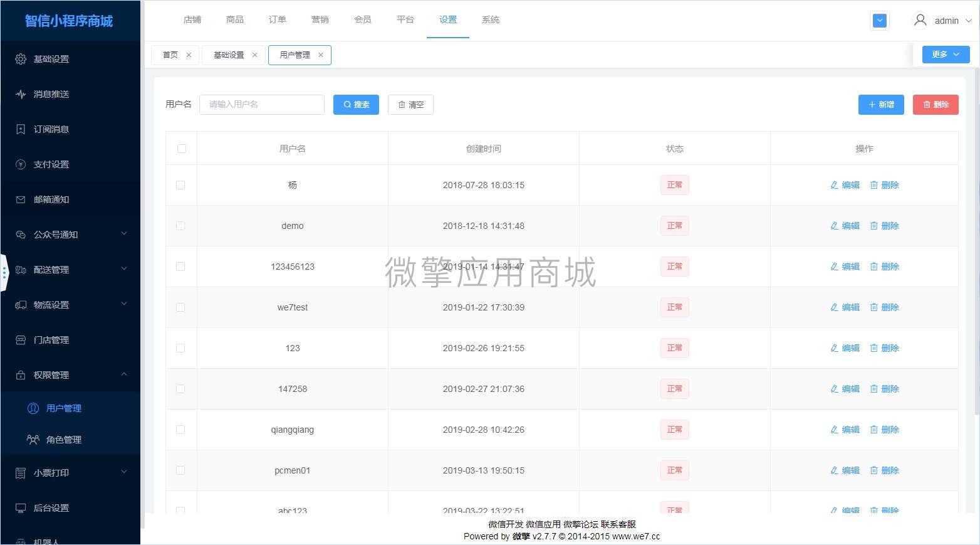The height and width of the screenshot is (545, 980).
Task: Toggle the sidebar collapse handle
Action: [4, 272]
